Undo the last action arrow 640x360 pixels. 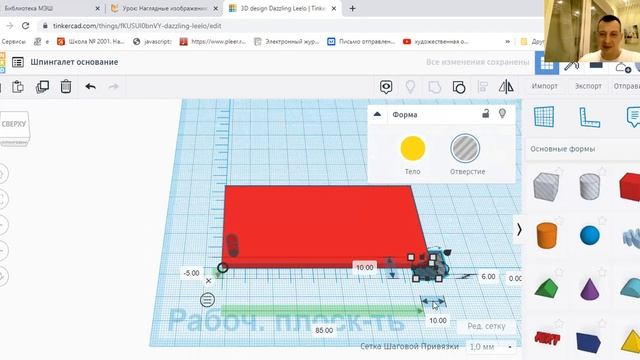(x=91, y=87)
